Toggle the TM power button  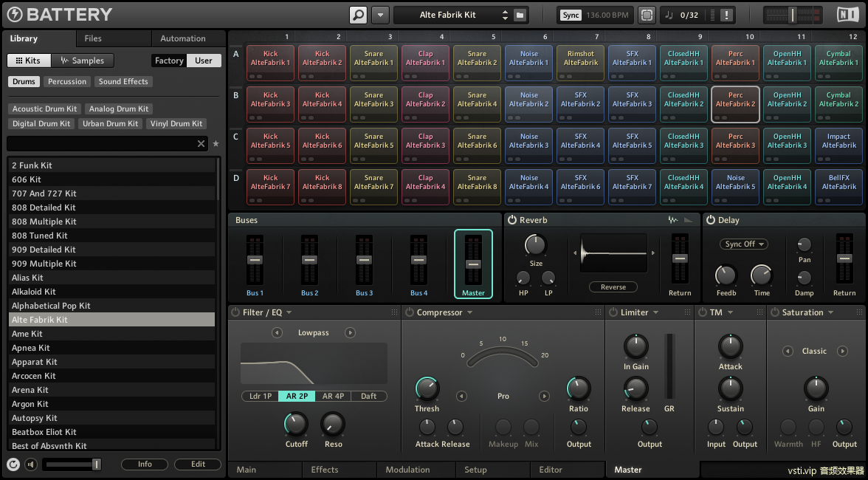[x=702, y=312]
